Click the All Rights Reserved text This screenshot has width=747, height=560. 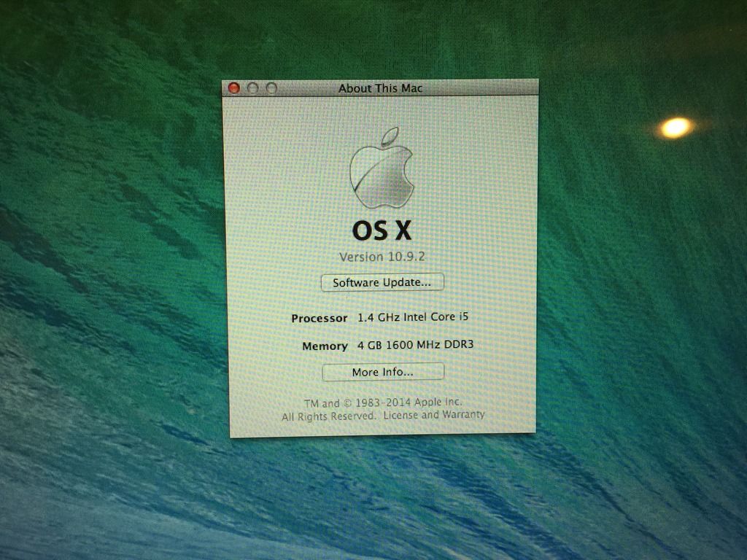click(329, 416)
